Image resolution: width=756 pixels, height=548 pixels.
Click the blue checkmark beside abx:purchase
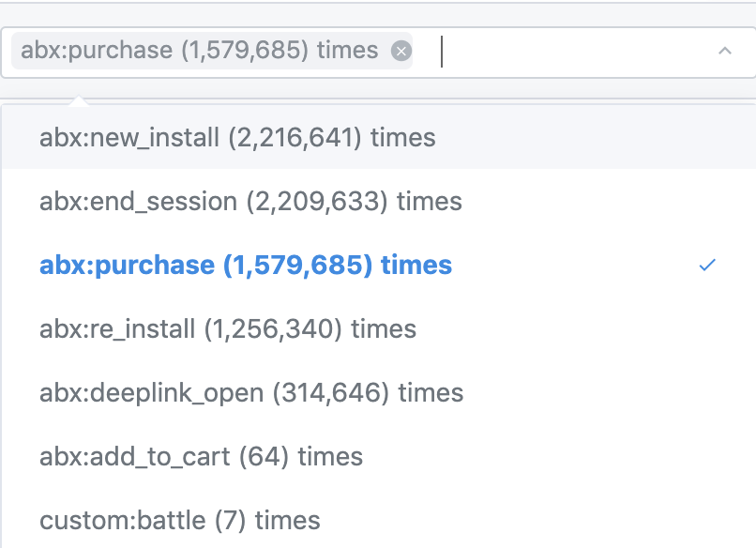707,266
